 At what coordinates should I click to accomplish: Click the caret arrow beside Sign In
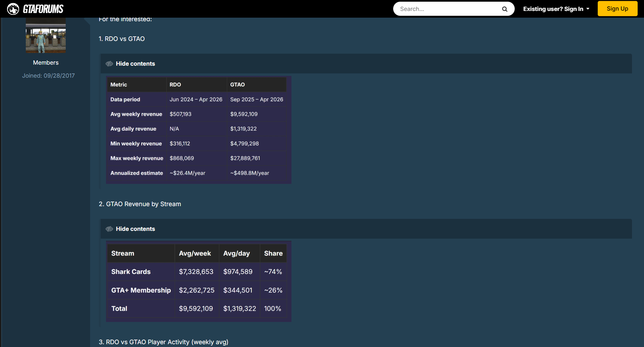point(588,9)
